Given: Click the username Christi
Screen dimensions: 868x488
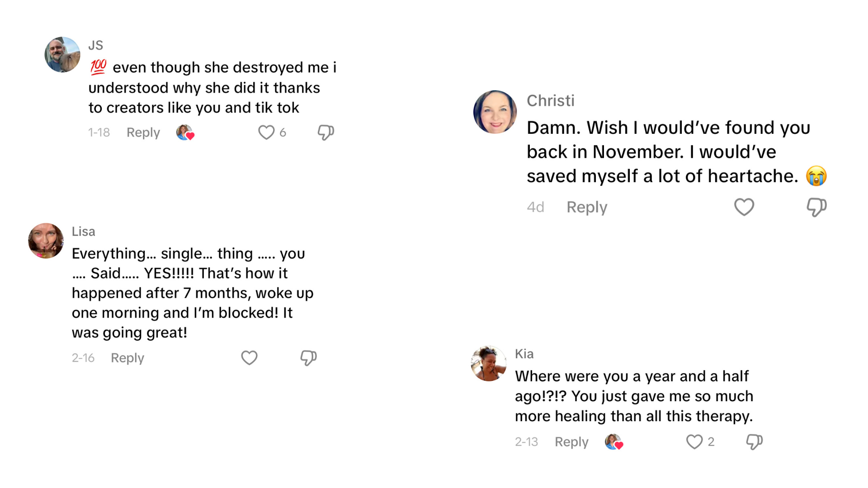Looking at the screenshot, I should (x=550, y=101).
